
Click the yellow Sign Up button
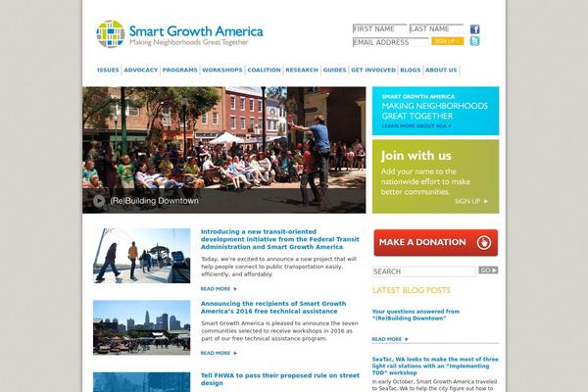[448, 41]
